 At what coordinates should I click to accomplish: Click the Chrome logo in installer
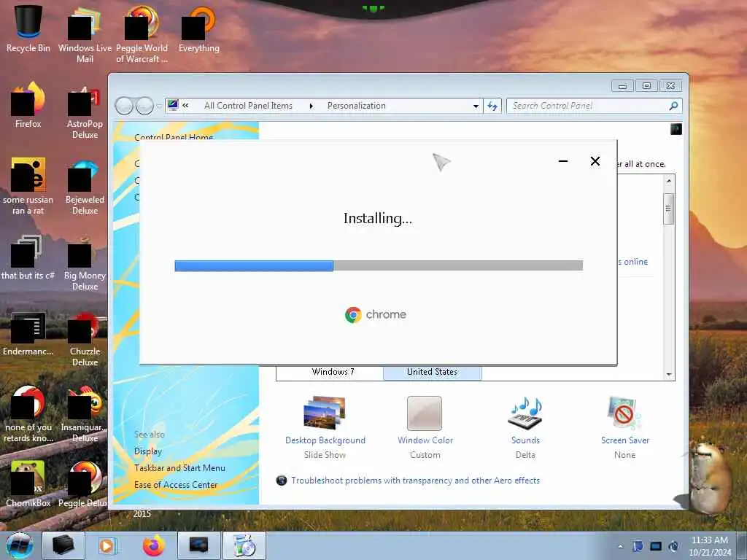[353, 315]
